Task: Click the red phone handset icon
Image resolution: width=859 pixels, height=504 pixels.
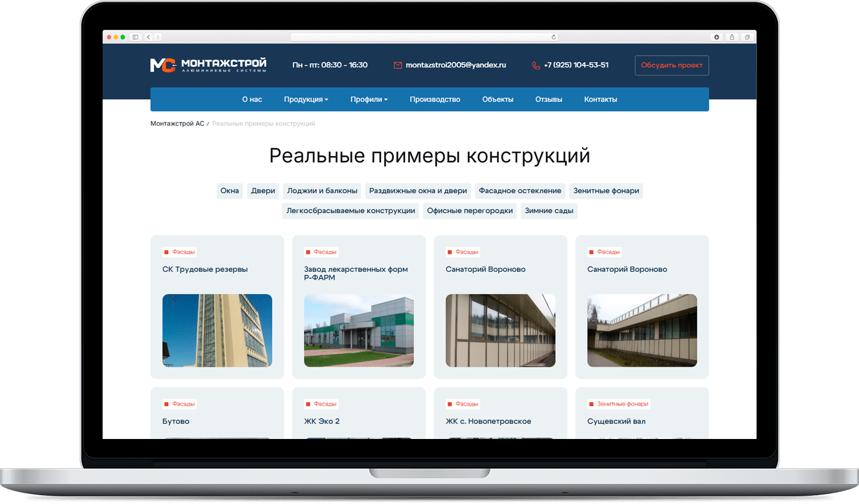Action: (536, 65)
